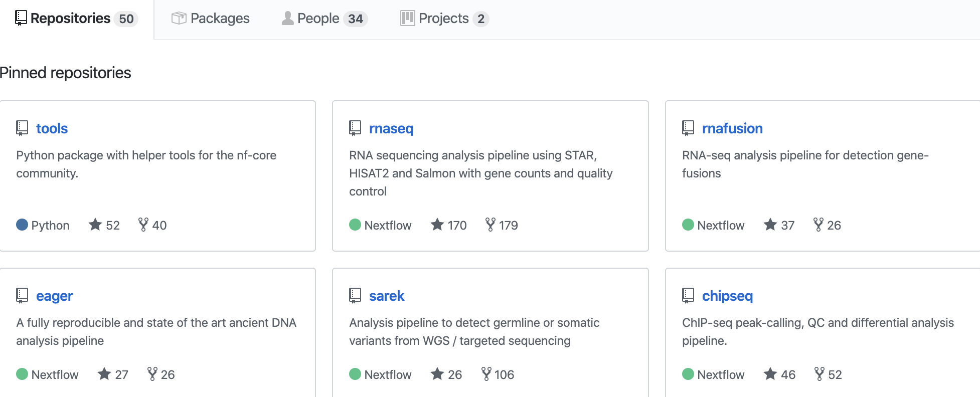The height and width of the screenshot is (397, 980).
Task: Click the eager ancient DNA description
Action: [x=156, y=331]
